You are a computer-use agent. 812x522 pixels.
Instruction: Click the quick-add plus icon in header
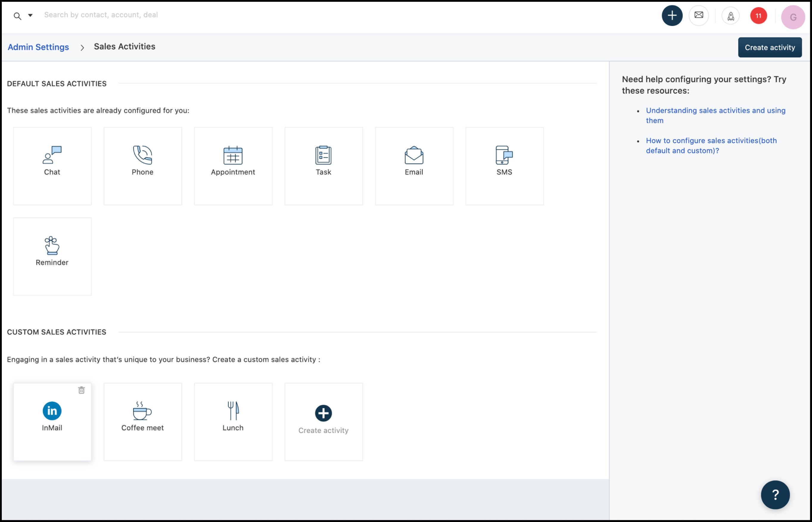(x=672, y=15)
